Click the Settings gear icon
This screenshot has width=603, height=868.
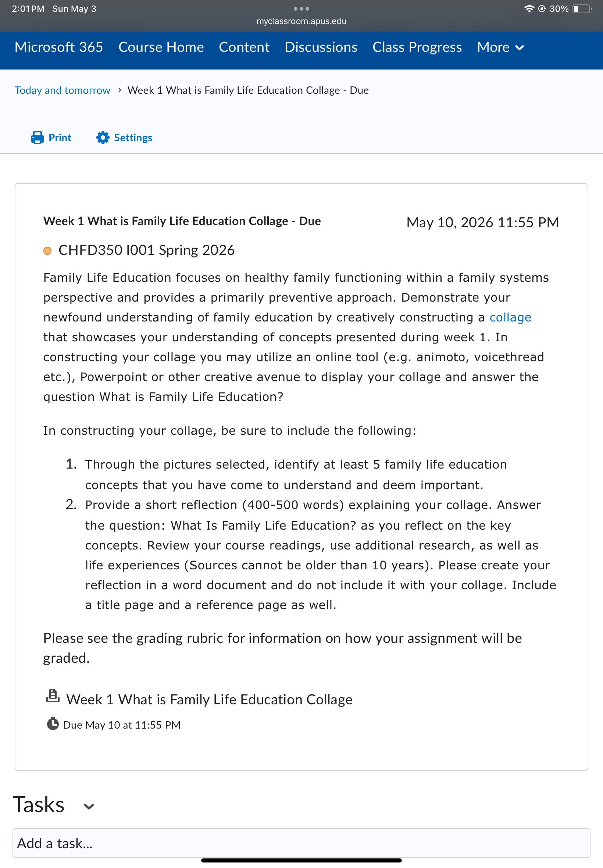tap(103, 138)
